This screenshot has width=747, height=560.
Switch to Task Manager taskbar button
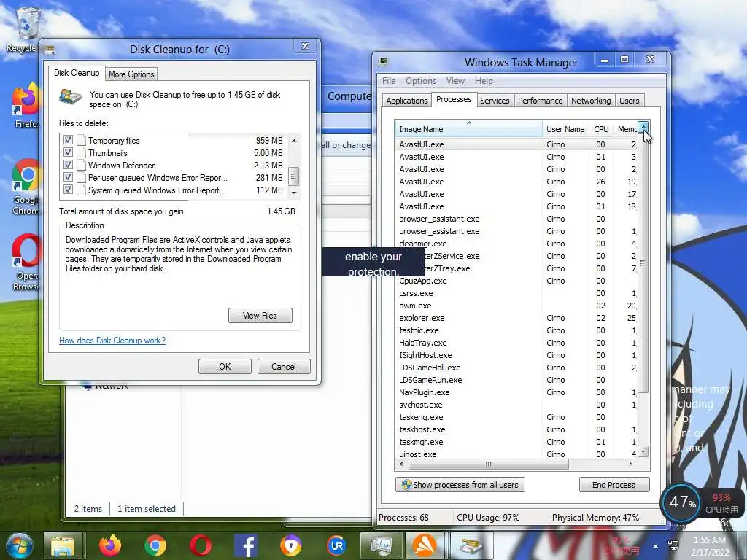382,545
